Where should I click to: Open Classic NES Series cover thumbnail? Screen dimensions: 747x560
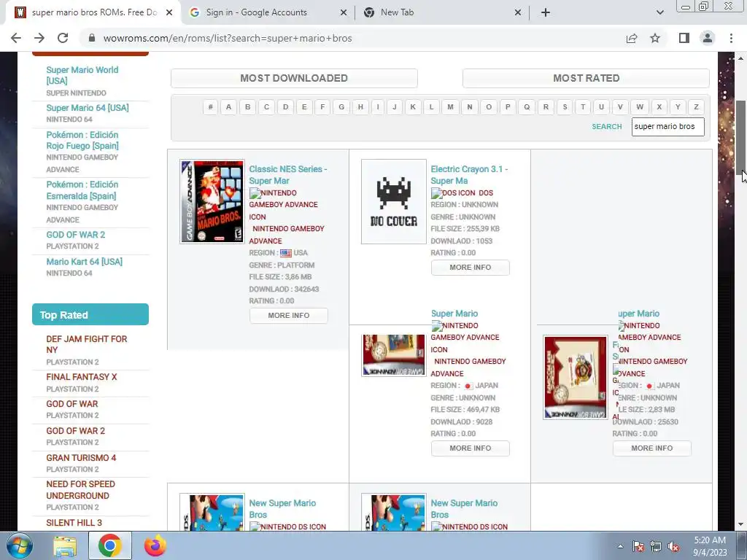(x=212, y=201)
